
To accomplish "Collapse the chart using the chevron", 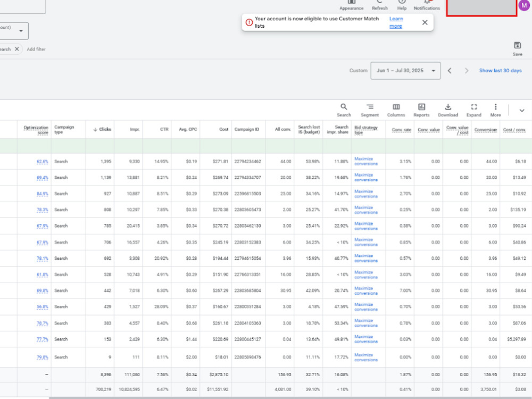I will tap(522, 111).
